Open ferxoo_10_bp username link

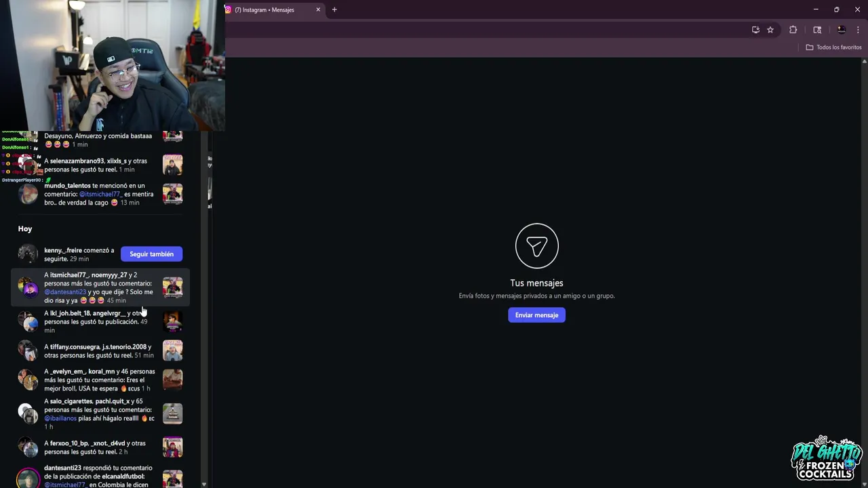tap(69, 443)
